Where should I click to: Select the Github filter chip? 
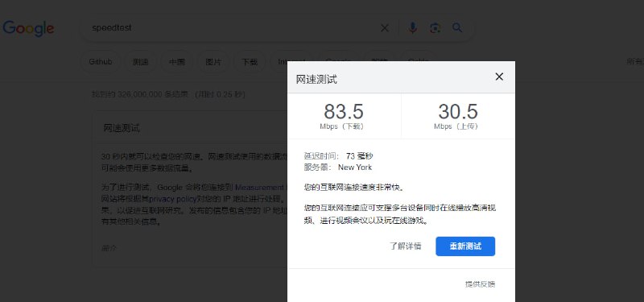pyautogui.click(x=101, y=62)
